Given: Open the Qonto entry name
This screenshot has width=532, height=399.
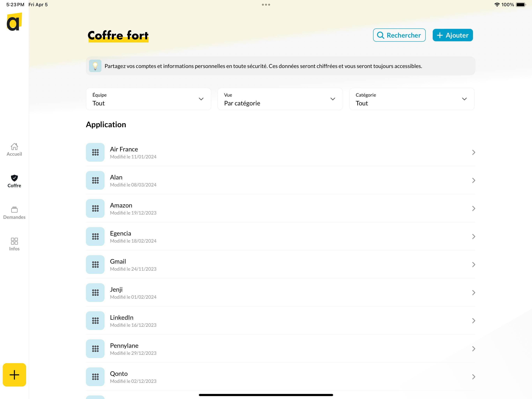Looking at the screenshot, I should coord(119,374).
